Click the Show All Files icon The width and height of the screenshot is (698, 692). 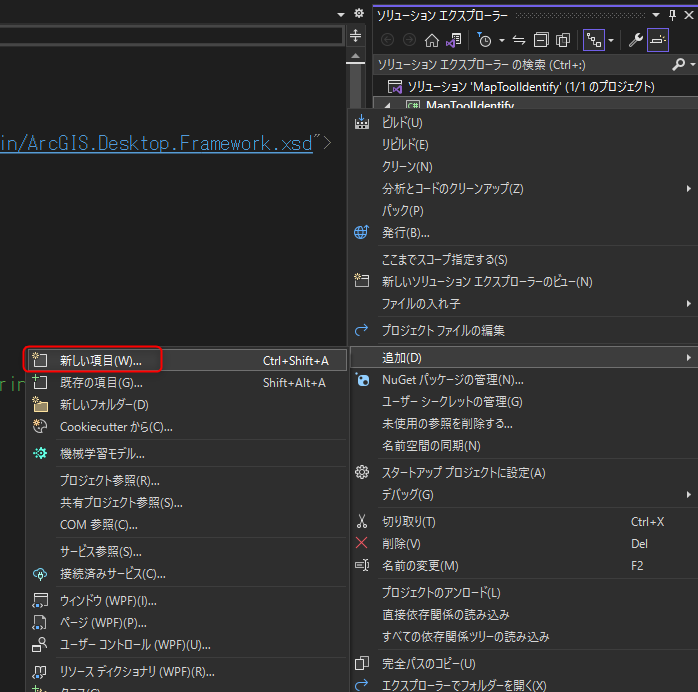tap(563, 40)
